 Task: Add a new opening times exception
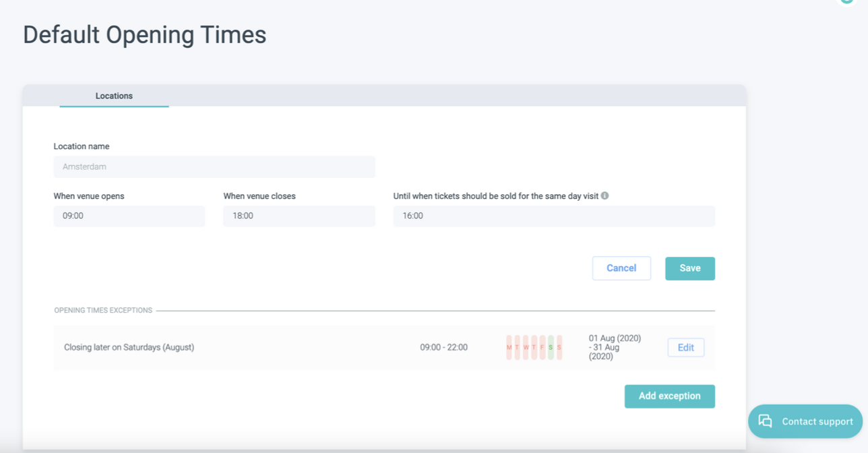pos(669,396)
